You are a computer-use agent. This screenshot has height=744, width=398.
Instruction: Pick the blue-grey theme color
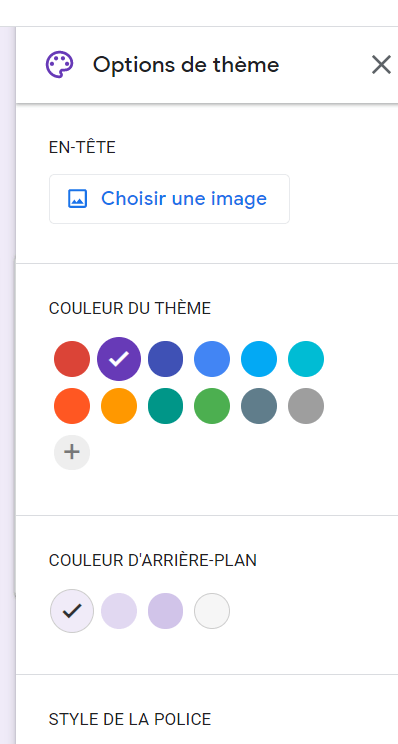[x=259, y=406]
